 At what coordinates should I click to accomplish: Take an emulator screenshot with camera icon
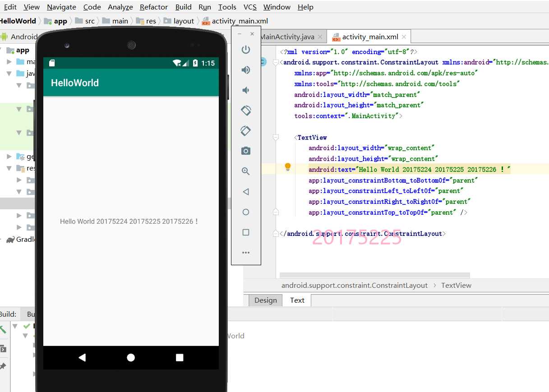(246, 151)
